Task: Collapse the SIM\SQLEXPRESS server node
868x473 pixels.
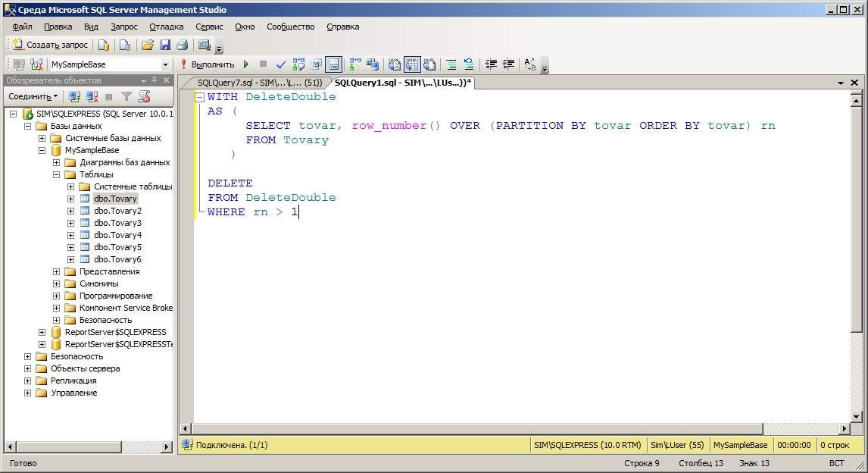Action: point(14,114)
